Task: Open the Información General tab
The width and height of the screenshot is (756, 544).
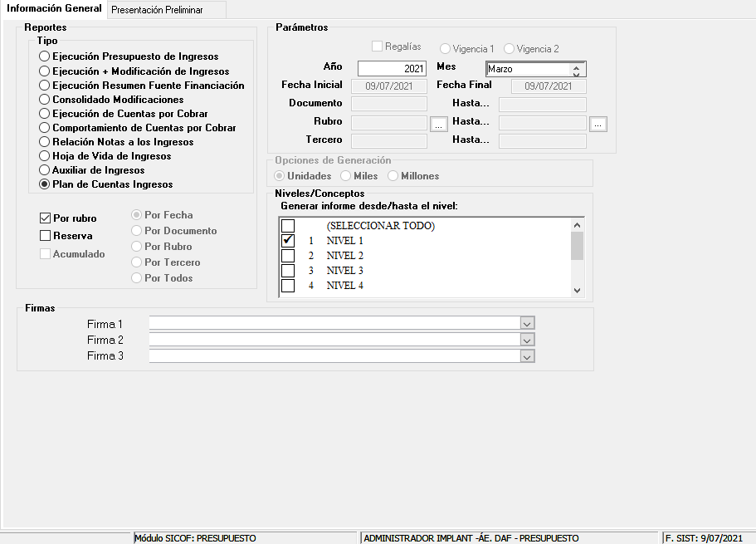Action: [x=54, y=9]
